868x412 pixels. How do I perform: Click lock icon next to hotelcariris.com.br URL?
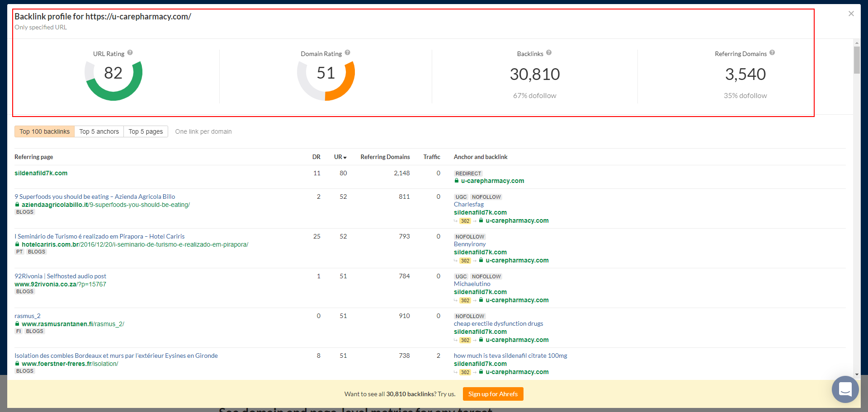click(17, 244)
